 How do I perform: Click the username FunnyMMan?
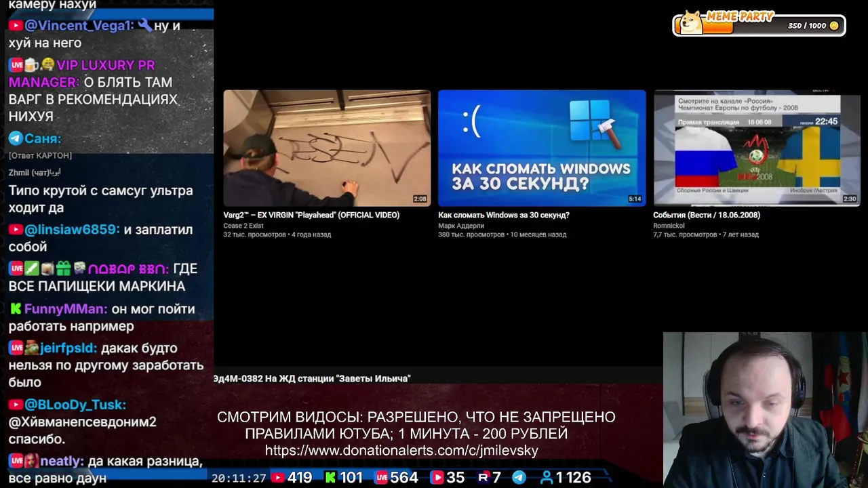pyautogui.click(x=66, y=309)
